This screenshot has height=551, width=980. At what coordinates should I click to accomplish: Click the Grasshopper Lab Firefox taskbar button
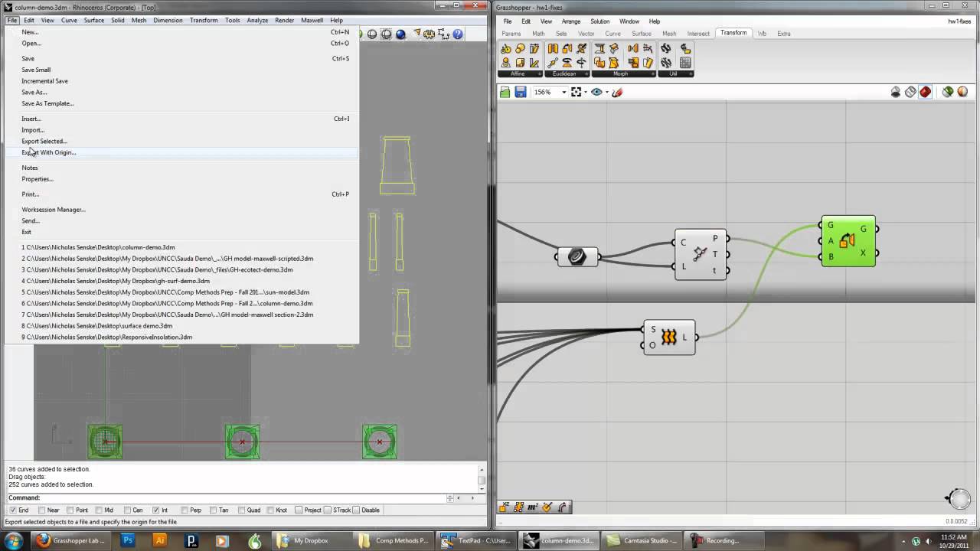(72, 540)
